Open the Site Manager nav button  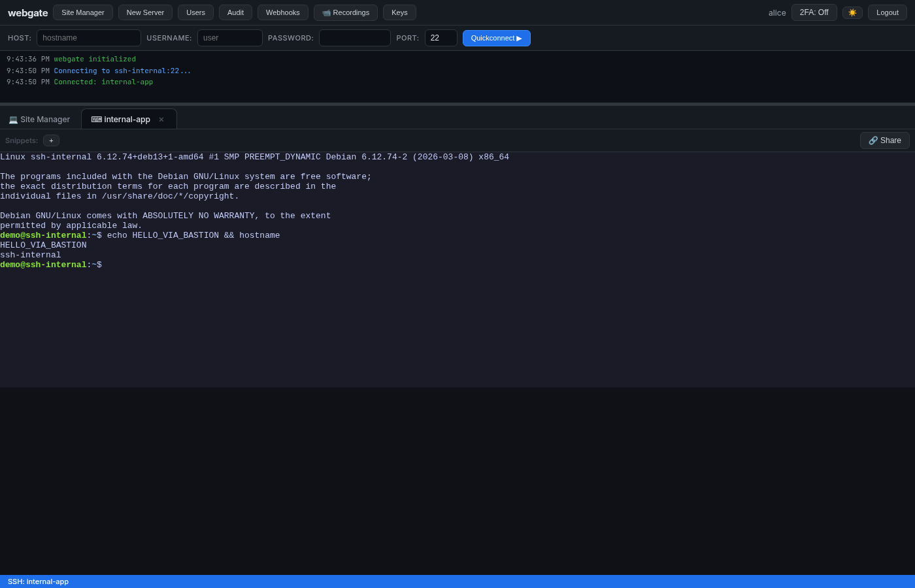[83, 12]
